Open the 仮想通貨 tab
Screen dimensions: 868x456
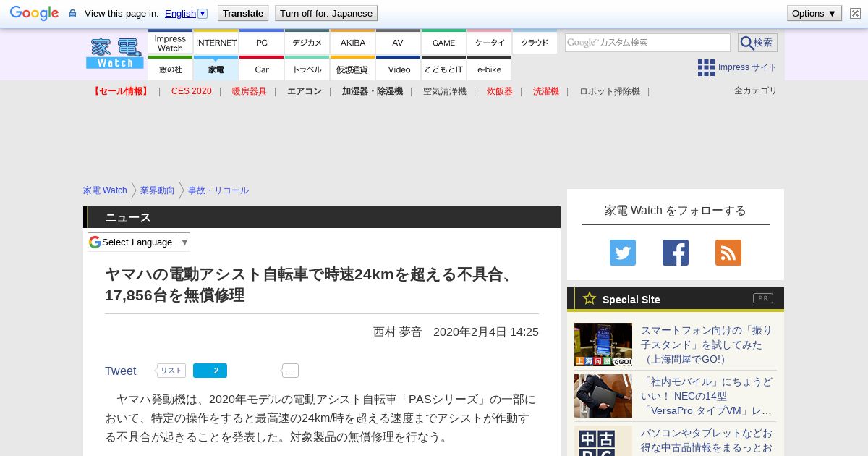click(x=353, y=69)
